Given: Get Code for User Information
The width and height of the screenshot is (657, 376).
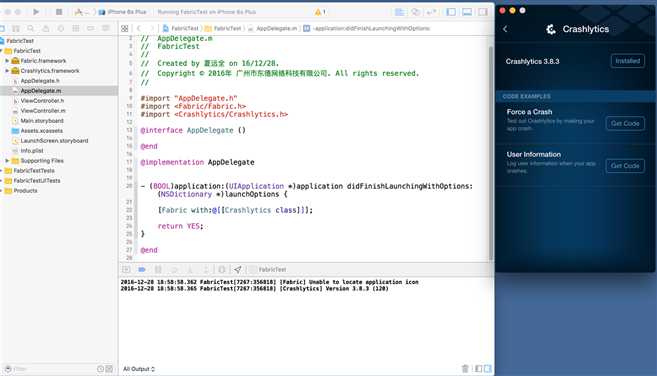Looking at the screenshot, I should (x=625, y=166).
